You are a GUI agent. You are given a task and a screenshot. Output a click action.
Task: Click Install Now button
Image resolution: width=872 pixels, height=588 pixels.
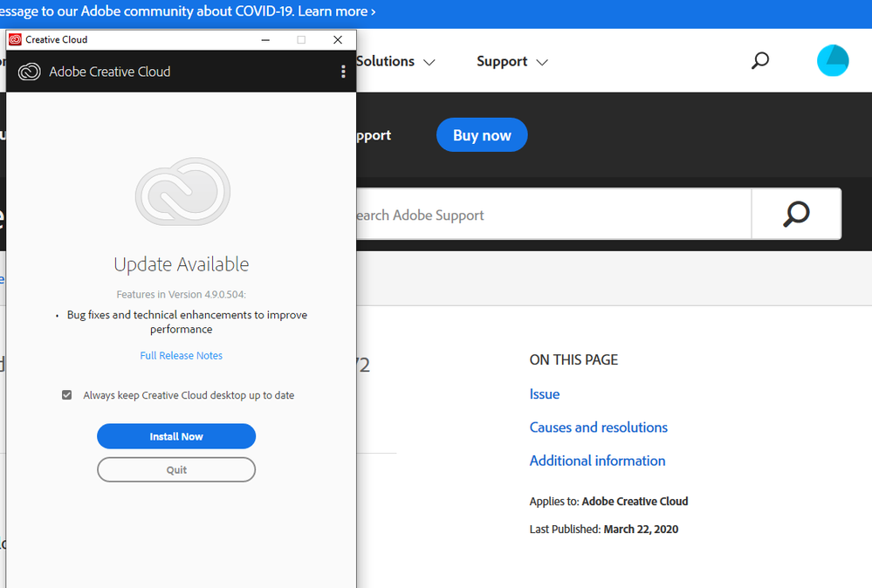tap(176, 436)
